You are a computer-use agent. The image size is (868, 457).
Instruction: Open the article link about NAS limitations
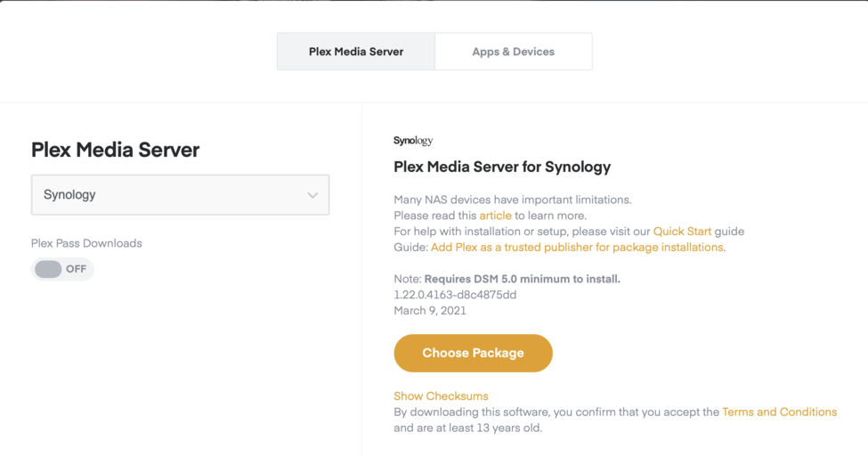tap(495, 216)
